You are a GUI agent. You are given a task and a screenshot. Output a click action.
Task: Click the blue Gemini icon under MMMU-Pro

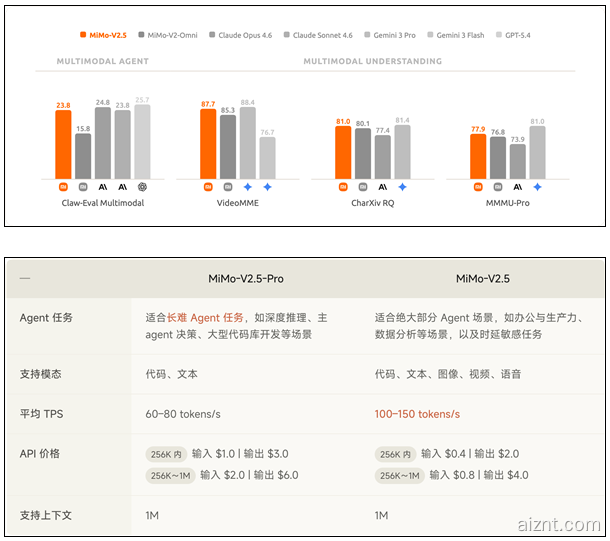click(x=537, y=186)
